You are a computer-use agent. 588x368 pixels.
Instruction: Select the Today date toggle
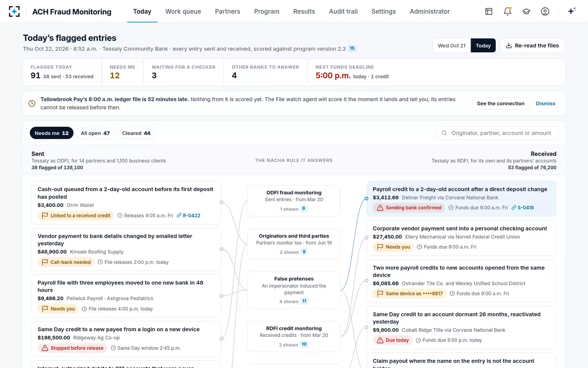pos(483,45)
